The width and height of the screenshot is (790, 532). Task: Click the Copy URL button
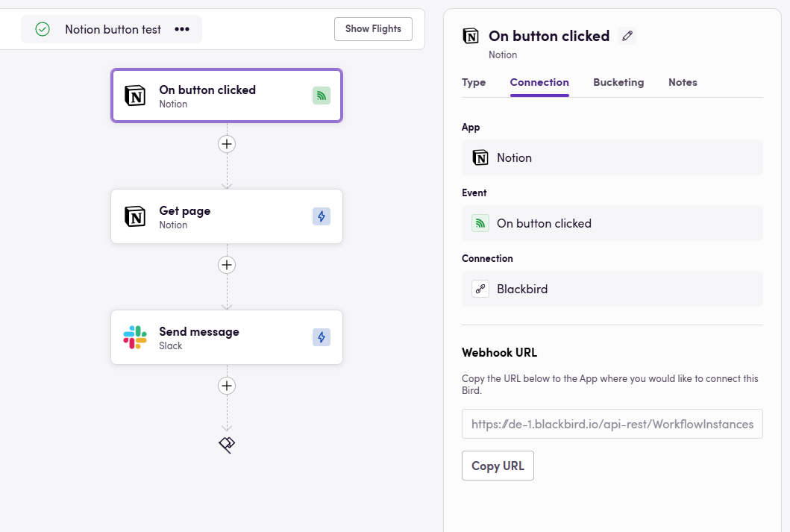pyautogui.click(x=498, y=466)
